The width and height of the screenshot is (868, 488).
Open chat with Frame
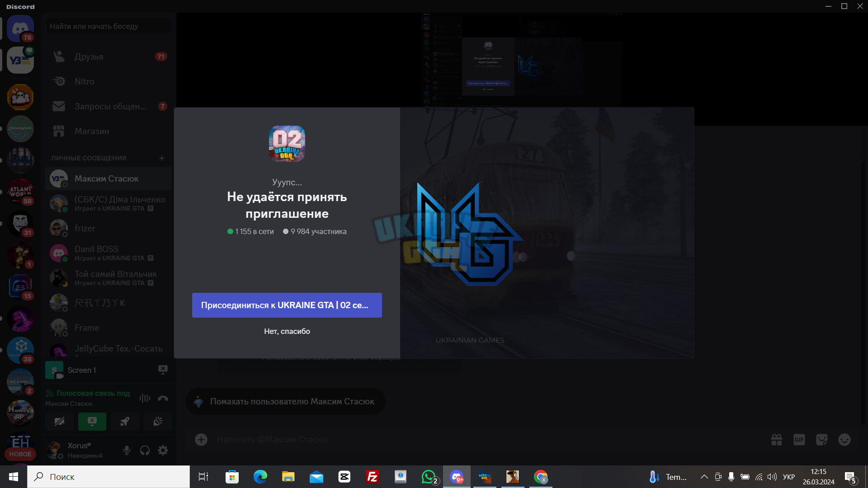(x=108, y=328)
